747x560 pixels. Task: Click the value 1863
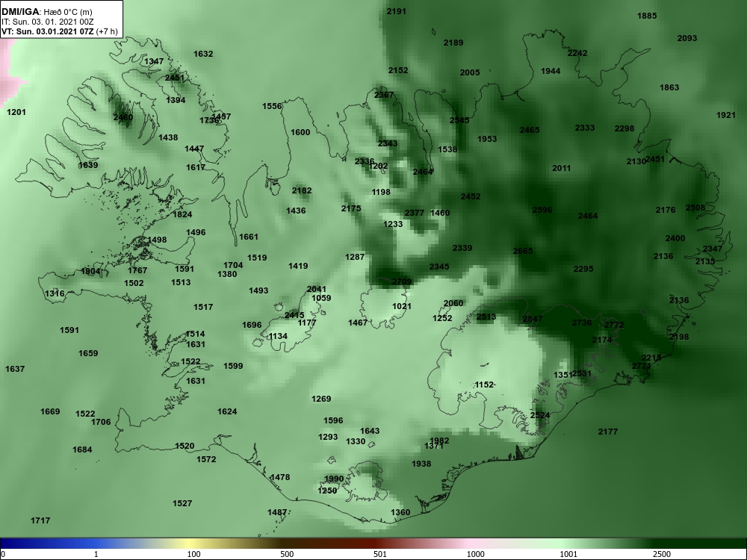669,87
